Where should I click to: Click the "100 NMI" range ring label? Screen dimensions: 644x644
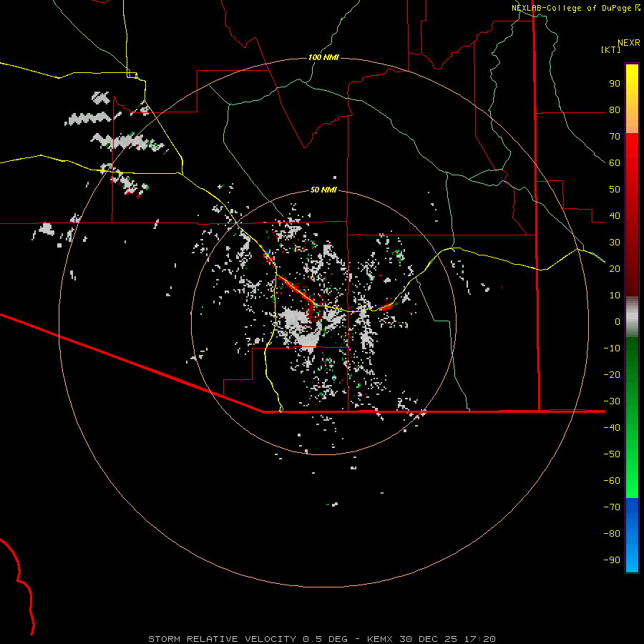tap(323, 57)
